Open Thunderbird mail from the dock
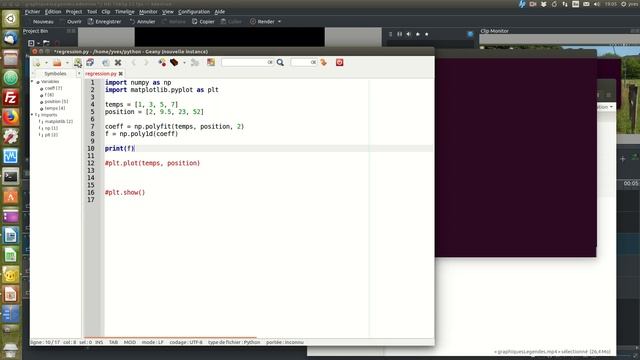This screenshot has width=640, height=360. pyautogui.click(x=11, y=38)
